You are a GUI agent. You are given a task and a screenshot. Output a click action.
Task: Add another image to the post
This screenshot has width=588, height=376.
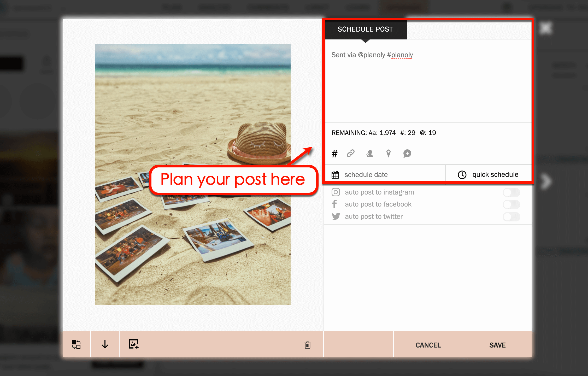(x=133, y=344)
